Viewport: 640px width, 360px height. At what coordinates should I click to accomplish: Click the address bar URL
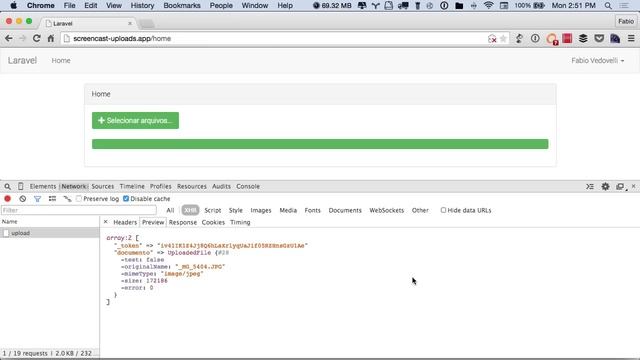click(122, 39)
